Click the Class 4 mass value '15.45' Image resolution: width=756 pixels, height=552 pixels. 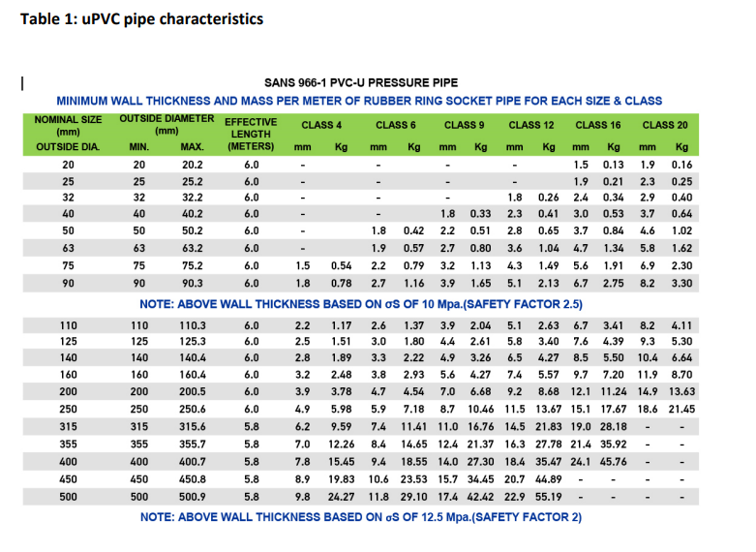[x=342, y=462]
